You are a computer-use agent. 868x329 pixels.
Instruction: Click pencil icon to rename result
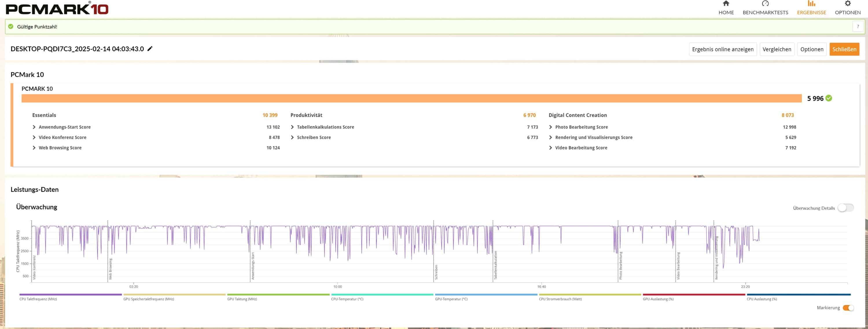coord(150,49)
